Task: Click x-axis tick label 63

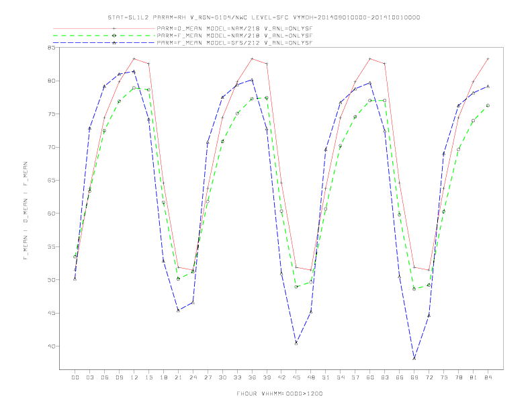Action: tap(385, 377)
